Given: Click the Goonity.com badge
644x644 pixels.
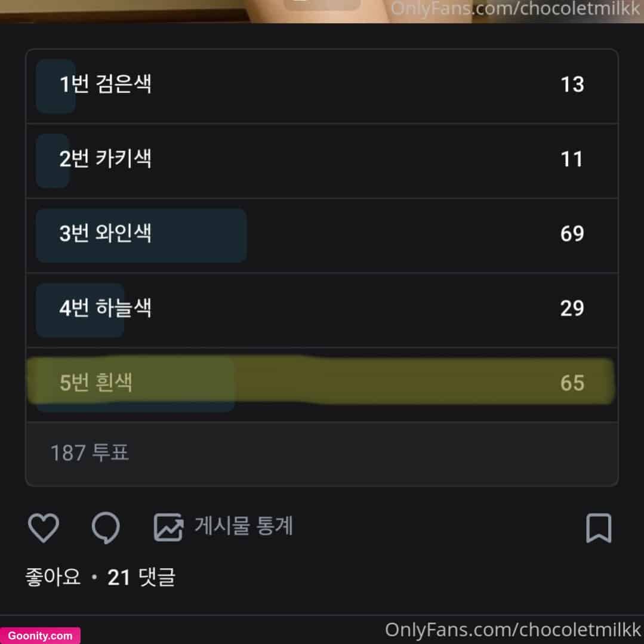Looking at the screenshot, I should click(x=40, y=636).
